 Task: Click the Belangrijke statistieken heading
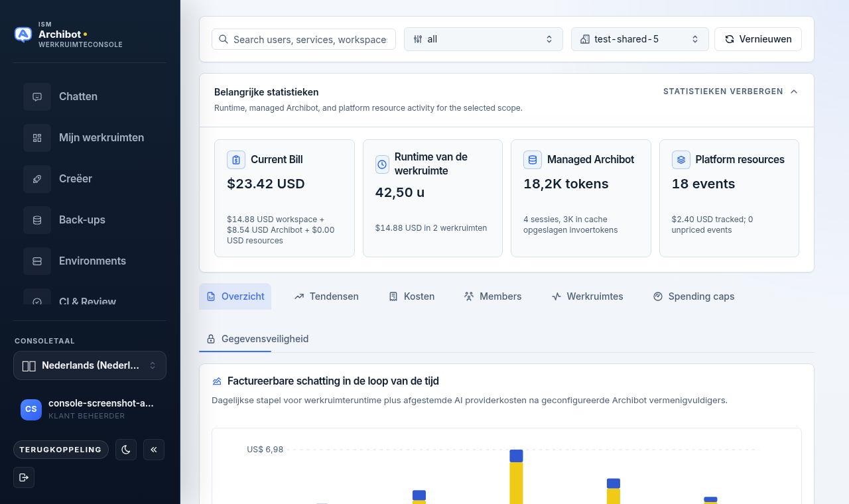[x=267, y=92]
